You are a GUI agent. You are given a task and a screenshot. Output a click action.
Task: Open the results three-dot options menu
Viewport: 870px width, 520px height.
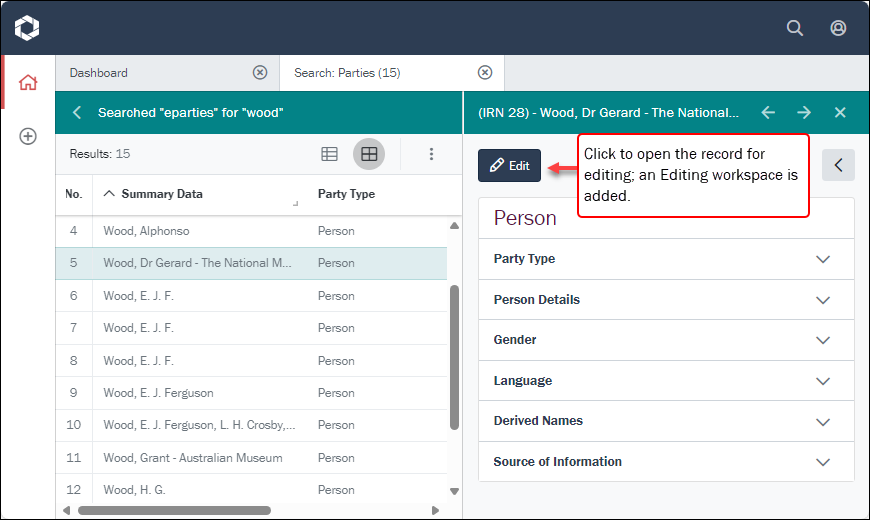431,154
